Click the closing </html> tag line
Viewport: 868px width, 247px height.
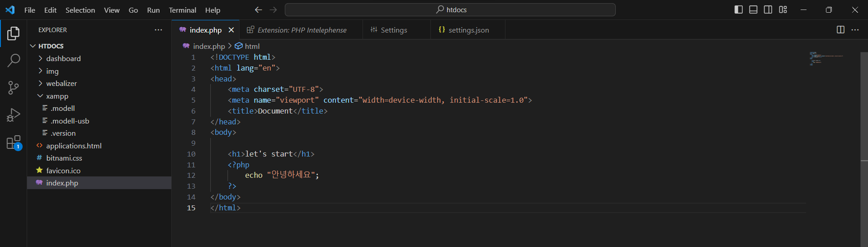(225, 208)
